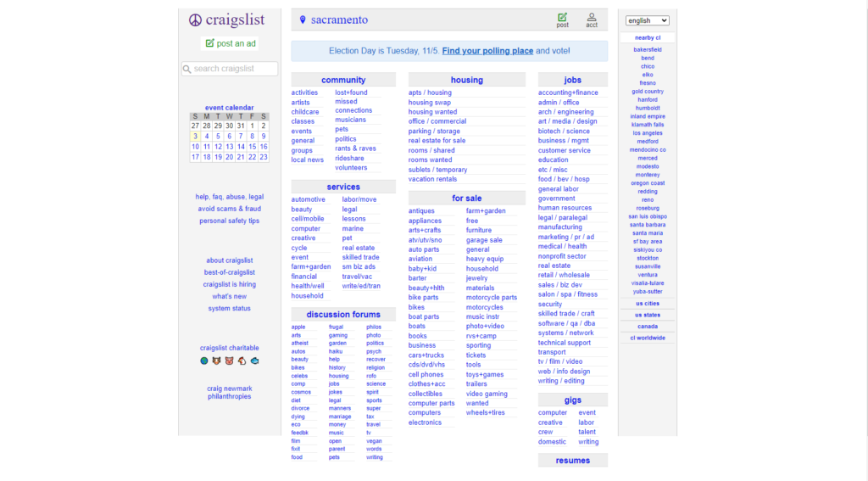Open talent gigs category
This screenshot has width=868, height=481.
click(x=587, y=433)
